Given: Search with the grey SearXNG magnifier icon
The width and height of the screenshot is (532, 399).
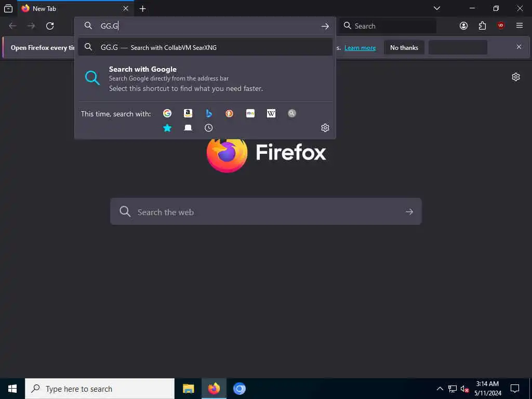Looking at the screenshot, I should point(292,113).
